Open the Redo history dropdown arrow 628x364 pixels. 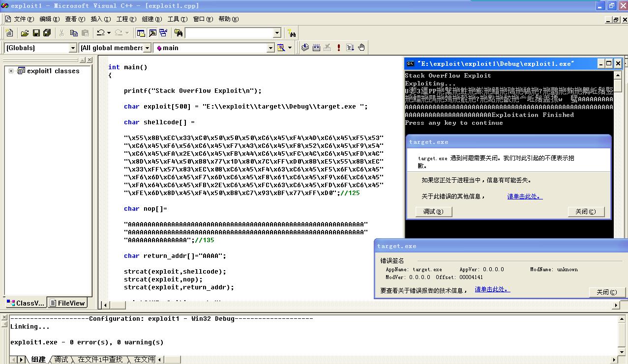click(127, 33)
